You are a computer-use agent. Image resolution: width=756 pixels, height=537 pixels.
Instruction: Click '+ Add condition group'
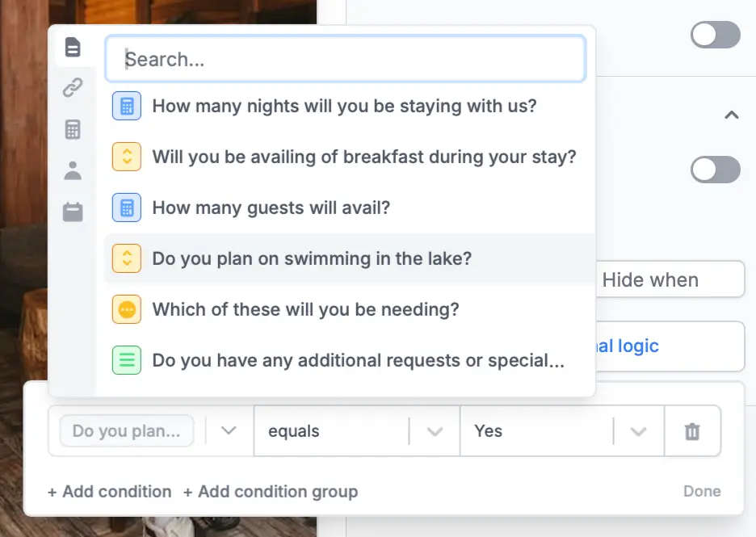point(271,492)
